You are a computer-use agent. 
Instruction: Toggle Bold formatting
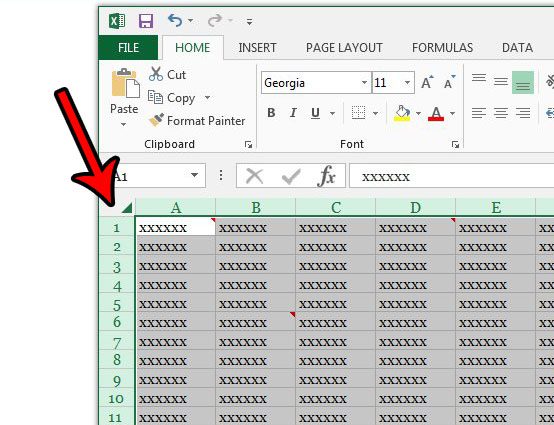click(271, 113)
